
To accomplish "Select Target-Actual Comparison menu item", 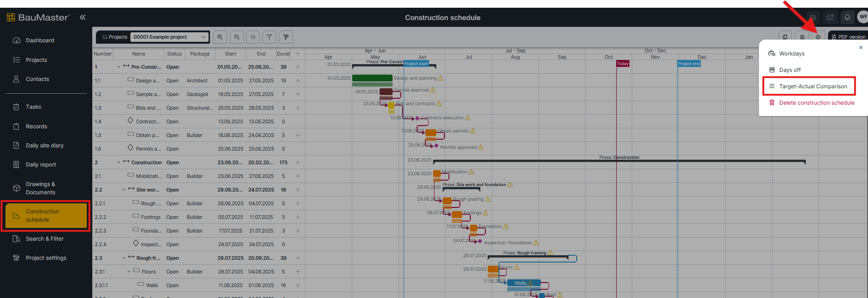I will click(x=813, y=86).
